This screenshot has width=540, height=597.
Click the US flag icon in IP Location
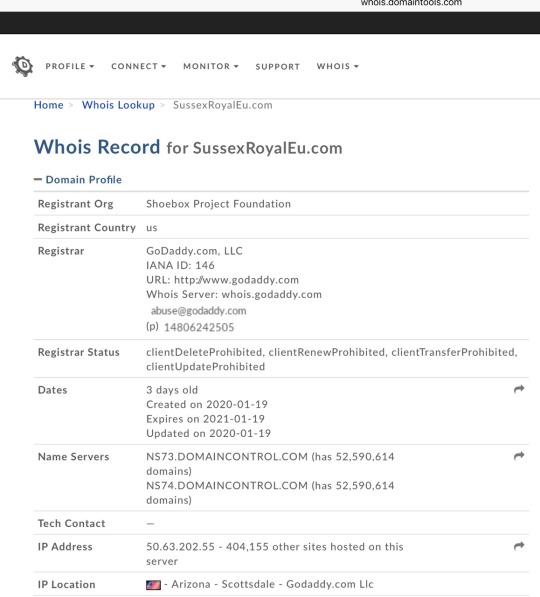pos(153,585)
